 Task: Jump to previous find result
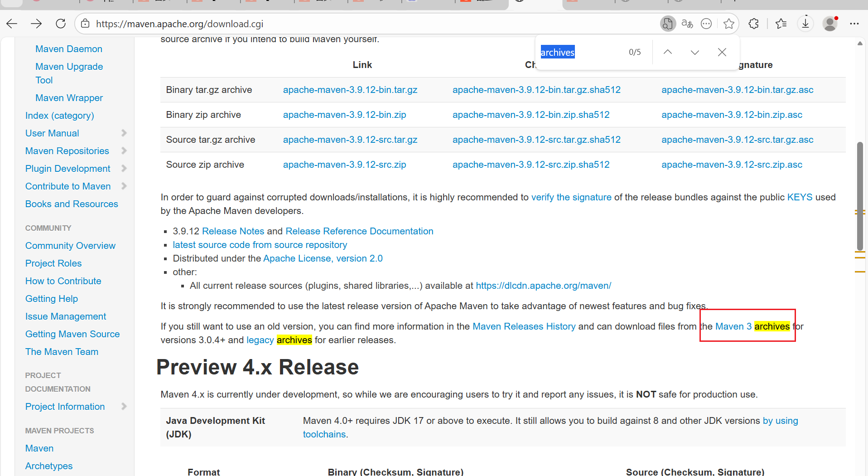point(668,52)
